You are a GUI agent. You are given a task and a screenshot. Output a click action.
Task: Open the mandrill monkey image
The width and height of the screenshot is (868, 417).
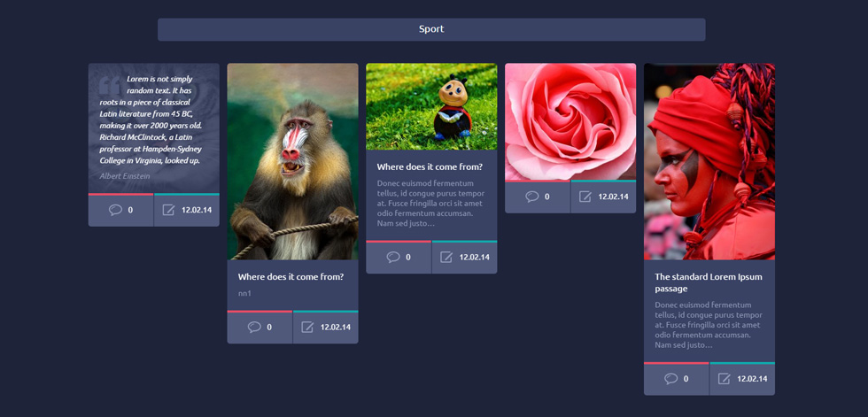pos(293,161)
